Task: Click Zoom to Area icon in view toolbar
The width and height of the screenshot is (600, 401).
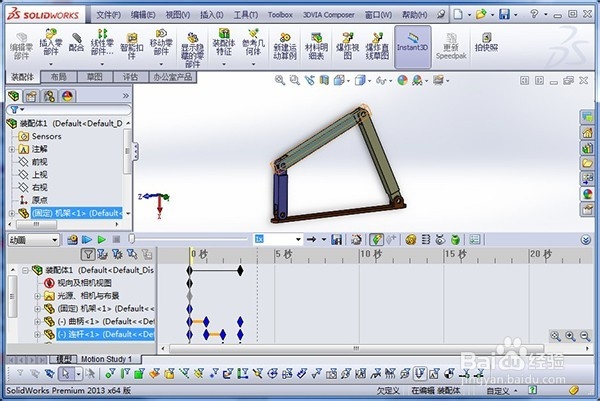Action: 295,80
